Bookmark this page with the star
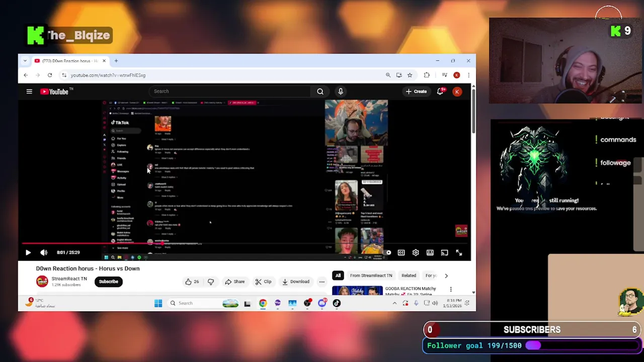 410,75
